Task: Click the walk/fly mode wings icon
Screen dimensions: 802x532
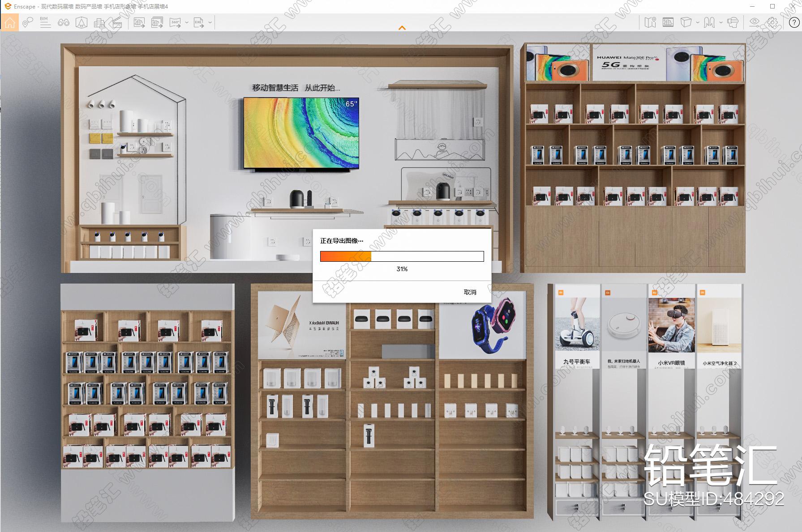Action: pos(709,22)
